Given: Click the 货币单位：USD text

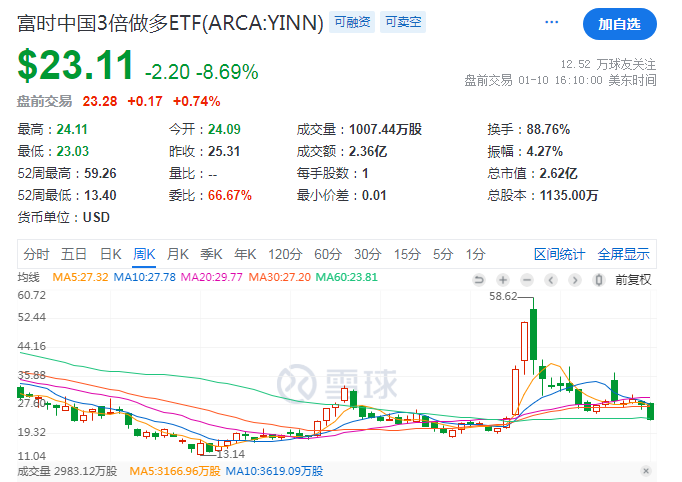Looking at the screenshot, I should coord(64,217).
